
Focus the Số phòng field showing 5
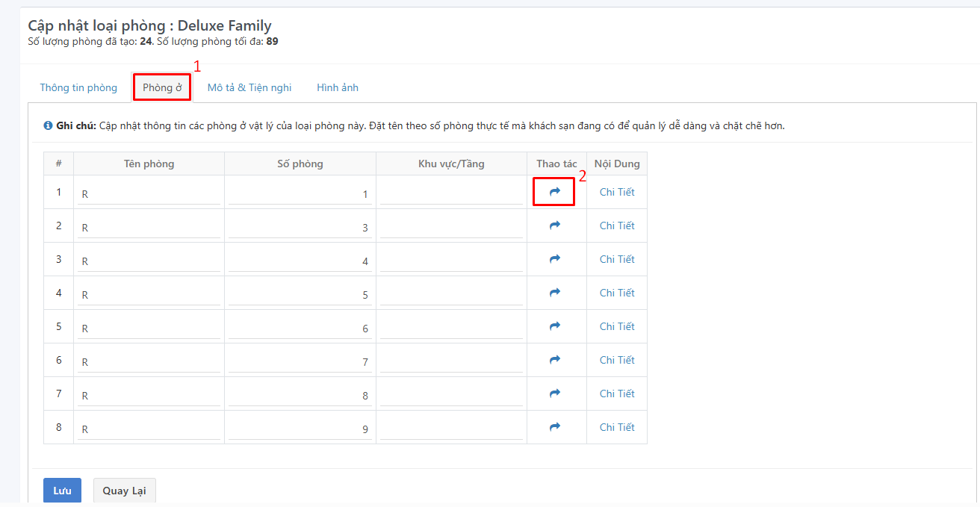300,294
